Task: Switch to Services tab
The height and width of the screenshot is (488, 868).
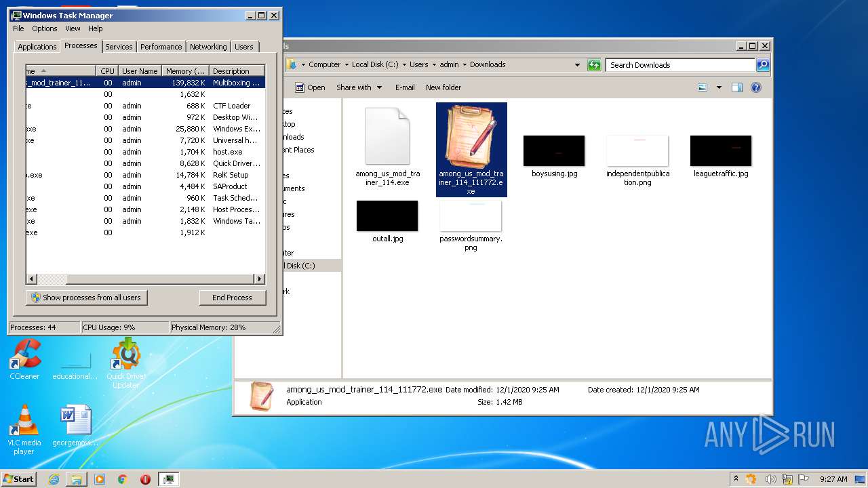Action: pyautogui.click(x=119, y=47)
